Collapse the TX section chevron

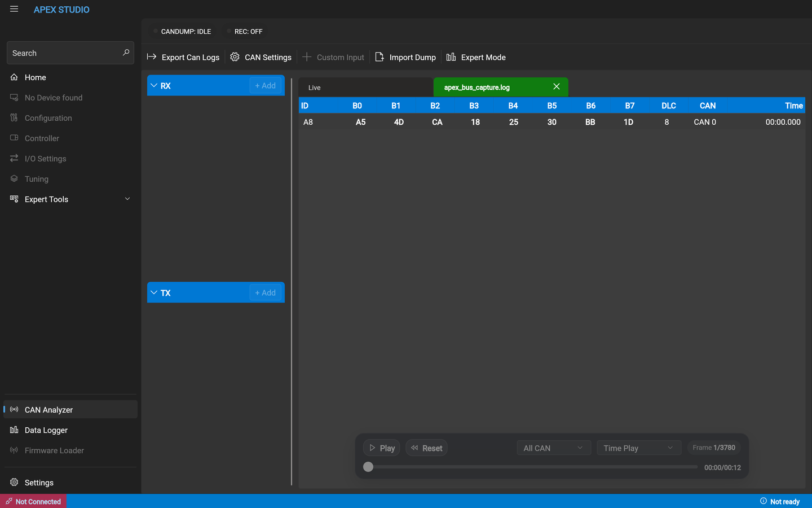coord(154,292)
